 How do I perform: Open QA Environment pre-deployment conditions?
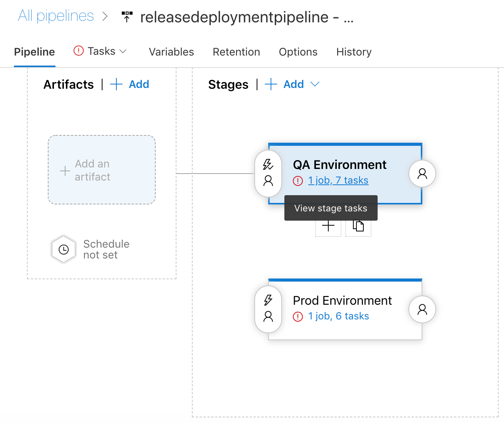268,173
